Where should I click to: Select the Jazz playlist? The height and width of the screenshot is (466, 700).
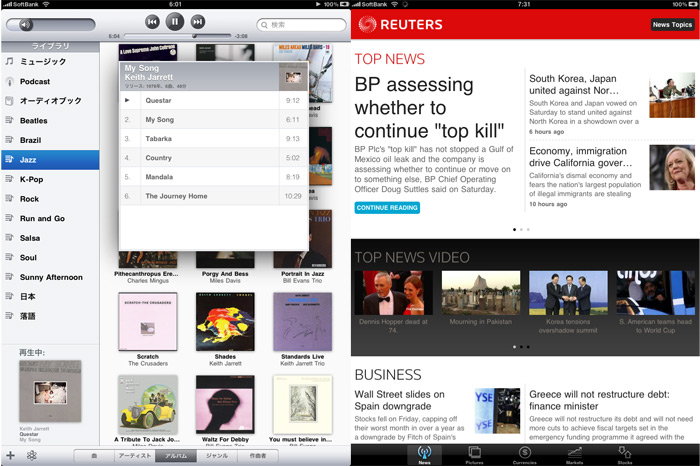50,160
